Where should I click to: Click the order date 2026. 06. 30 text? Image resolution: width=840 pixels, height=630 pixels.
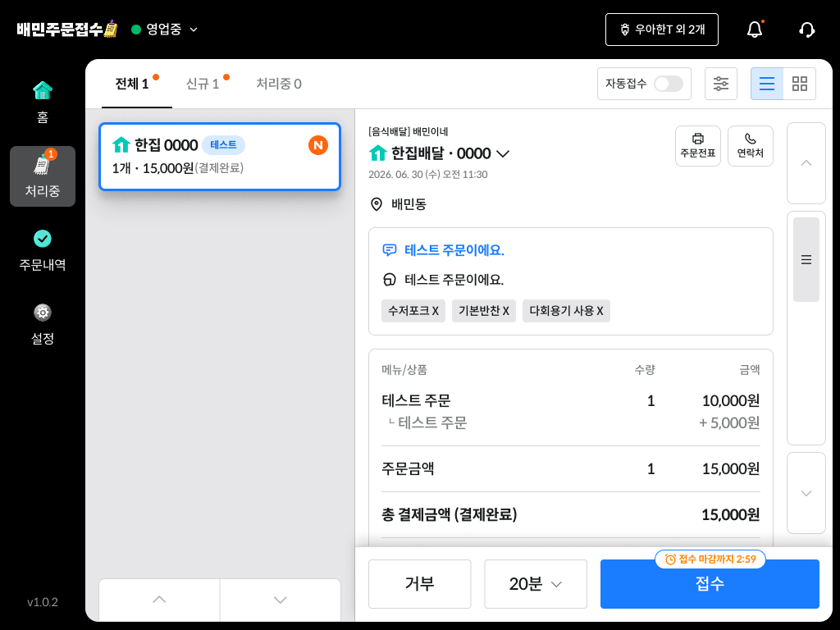point(427,175)
